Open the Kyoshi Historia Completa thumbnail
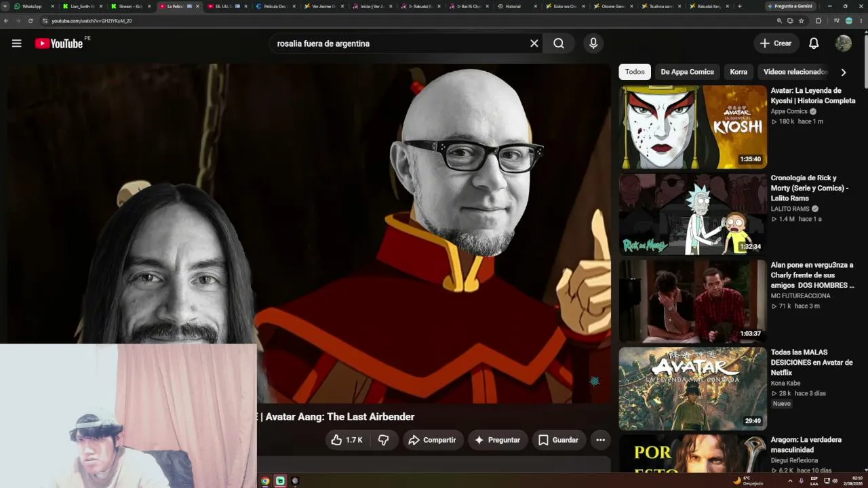 (693, 127)
